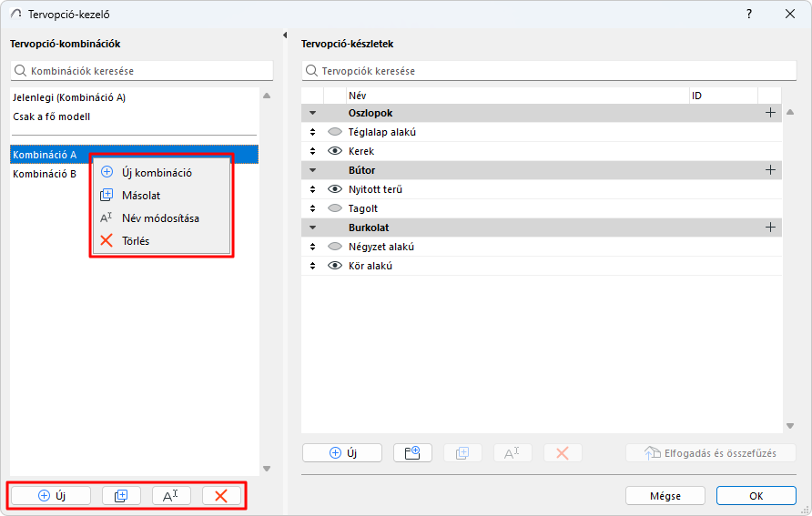Click option sets list scroll up arrow
This screenshot has width=812, height=516.
[790, 112]
